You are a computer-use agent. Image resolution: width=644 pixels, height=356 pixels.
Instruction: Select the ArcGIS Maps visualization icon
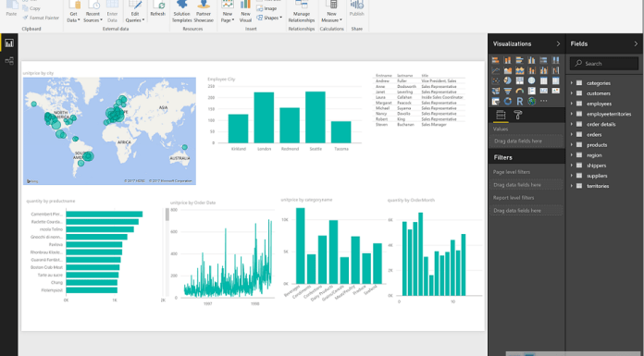(x=531, y=101)
